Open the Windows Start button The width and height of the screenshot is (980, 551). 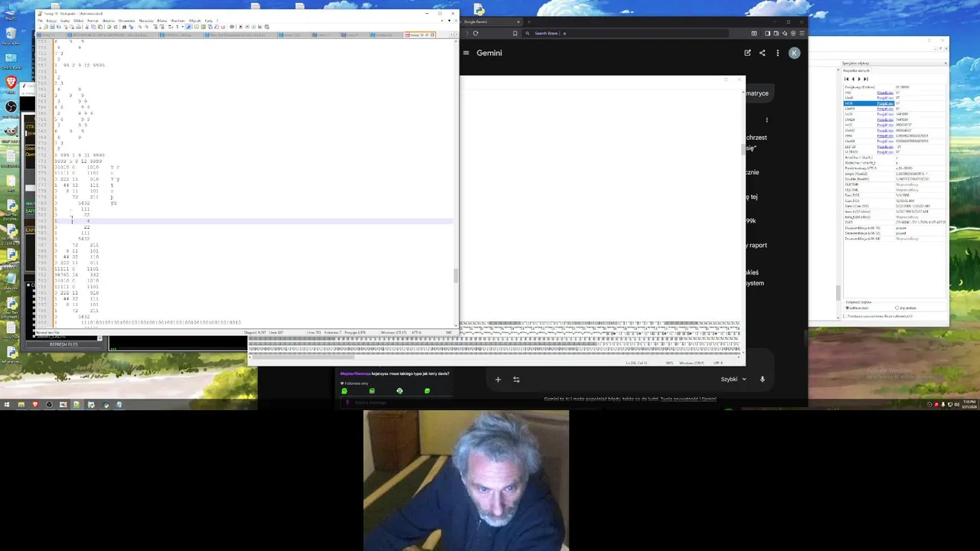tap(6, 404)
